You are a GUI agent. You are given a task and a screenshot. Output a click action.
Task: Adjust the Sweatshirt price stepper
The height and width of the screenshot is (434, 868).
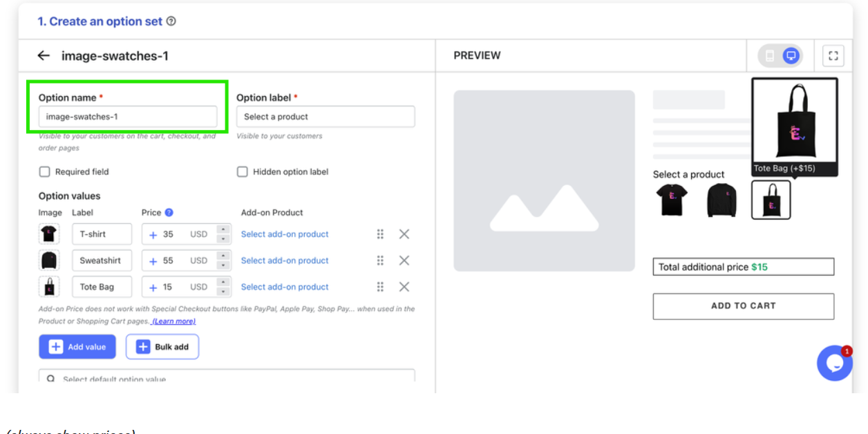tap(223, 261)
